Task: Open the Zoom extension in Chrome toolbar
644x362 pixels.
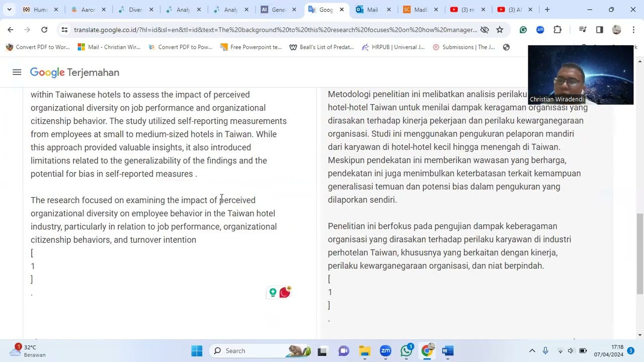Action: click(x=540, y=30)
